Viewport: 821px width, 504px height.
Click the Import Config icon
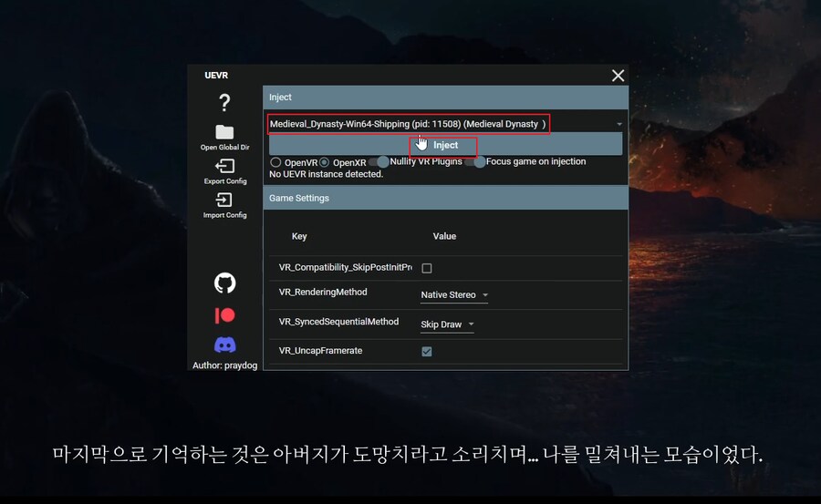tap(224, 201)
